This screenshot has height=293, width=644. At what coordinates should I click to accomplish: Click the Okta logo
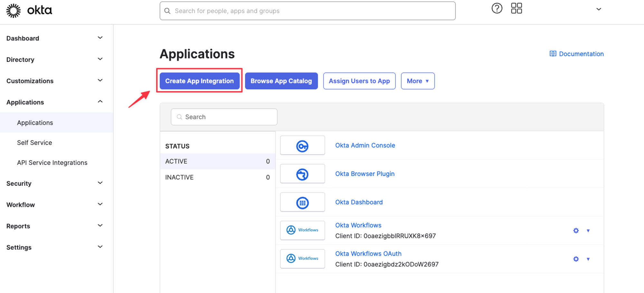[29, 11]
